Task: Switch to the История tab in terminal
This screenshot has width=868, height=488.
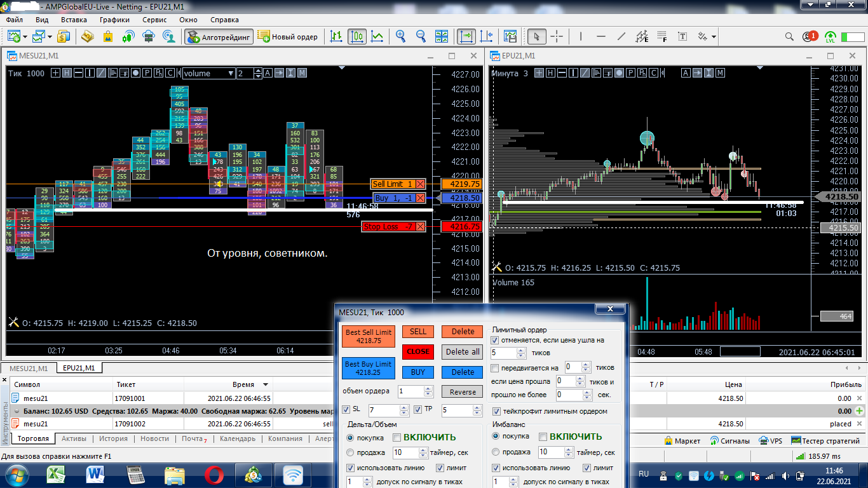Action: click(x=113, y=438)
